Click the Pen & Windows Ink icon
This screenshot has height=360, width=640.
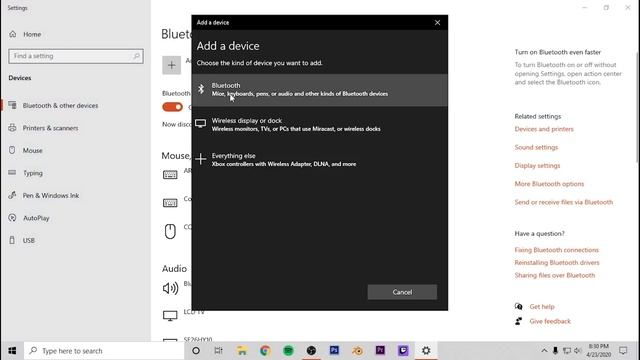pos(12,195)
